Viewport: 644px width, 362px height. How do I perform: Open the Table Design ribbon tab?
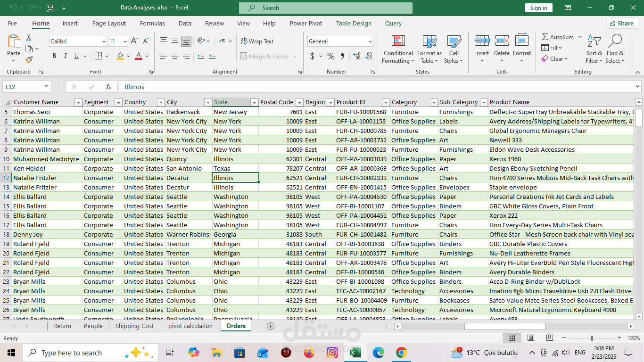pos(354,23)
